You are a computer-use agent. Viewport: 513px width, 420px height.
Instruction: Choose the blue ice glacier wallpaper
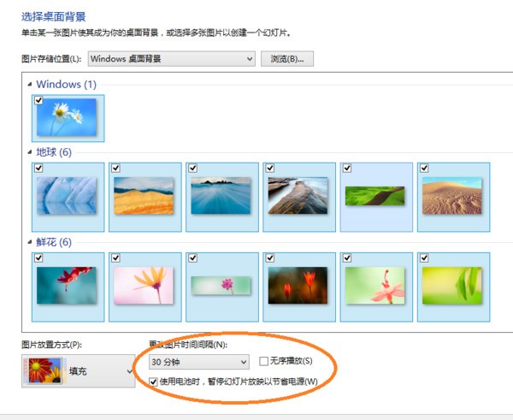click(x=68, y=198)
